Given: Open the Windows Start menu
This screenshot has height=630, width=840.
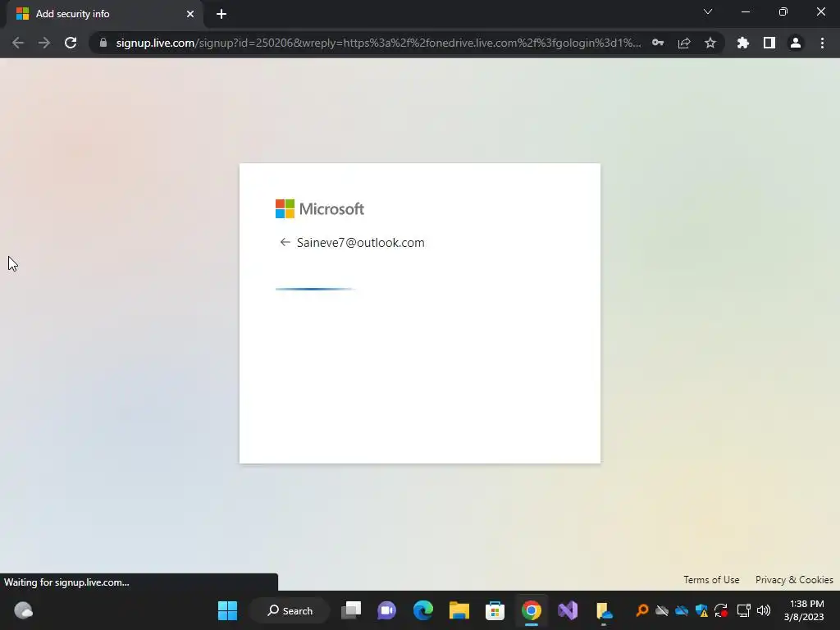Looking at the screenshot, I should coord(228,610).
